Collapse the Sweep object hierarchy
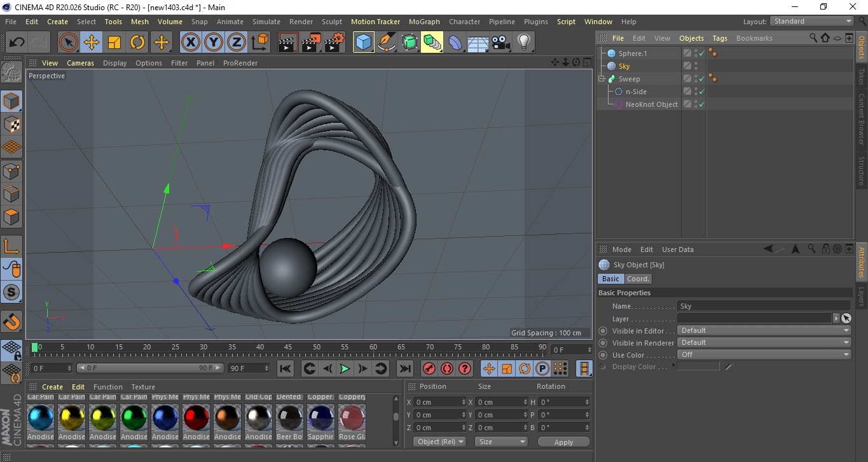The width and height of the screenshot is (868, 462). pyautogui.click(x=602, y=79)
